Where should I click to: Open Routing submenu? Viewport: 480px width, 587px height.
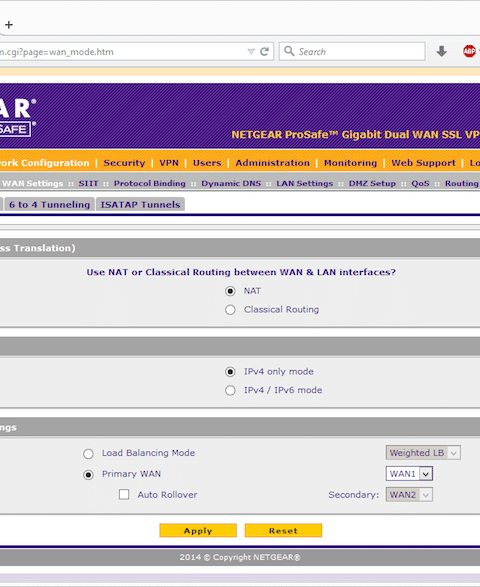coord(462,183)
